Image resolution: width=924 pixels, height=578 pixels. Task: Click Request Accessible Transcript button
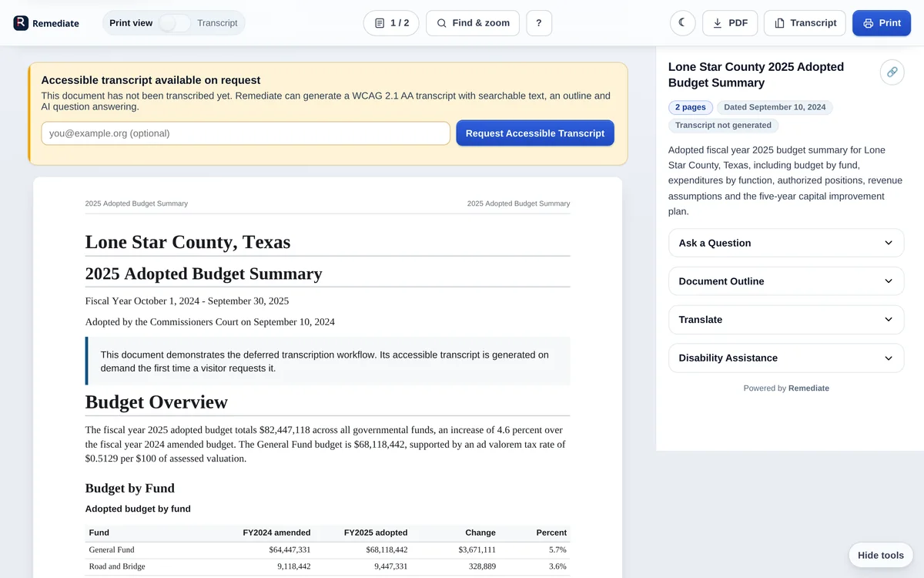click(535, 133)
